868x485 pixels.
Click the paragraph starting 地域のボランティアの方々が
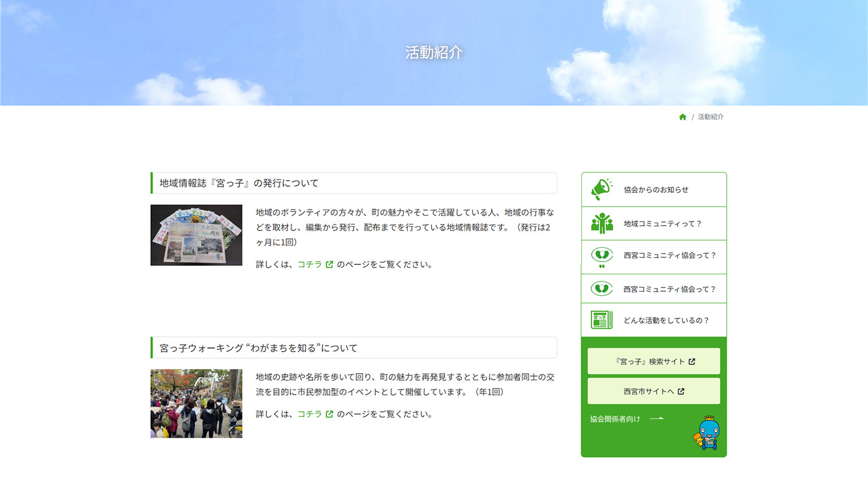[x=405, y=227]
